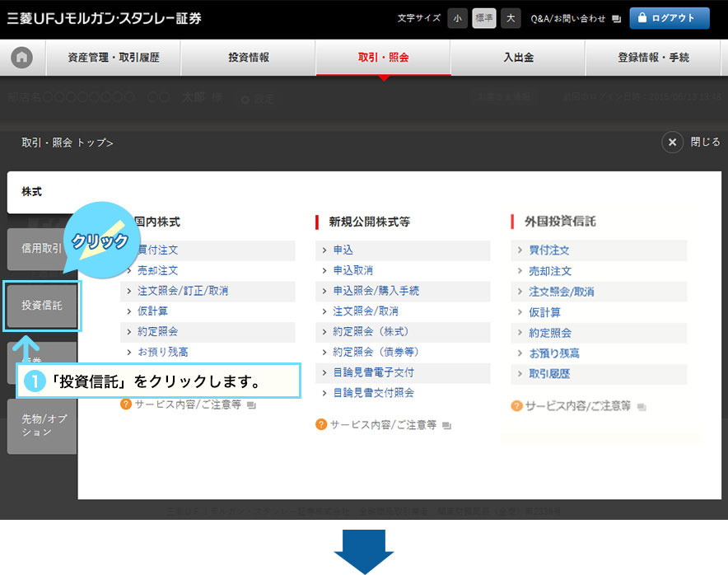The width and height of the screenshot is (728, 575).
Task: Open 新規公開株式等 申込取消
Action: tap(352, 270)
